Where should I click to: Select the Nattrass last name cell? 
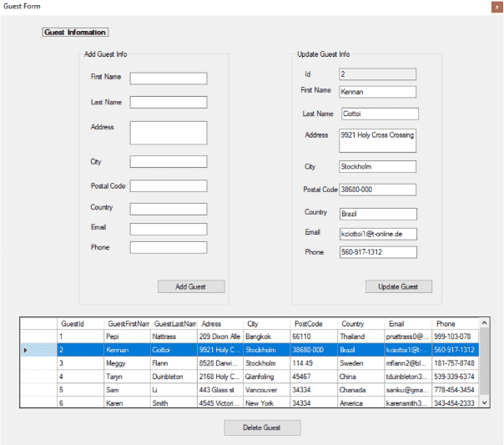174,336
